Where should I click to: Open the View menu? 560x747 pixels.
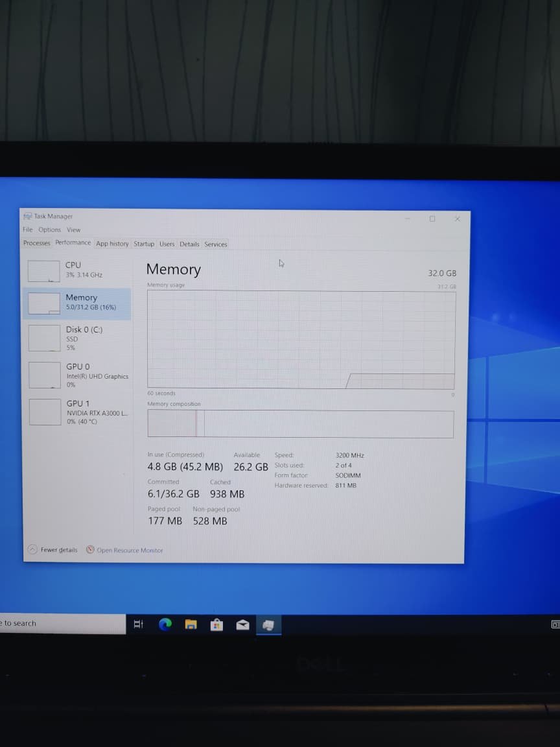(x=73, y=230)
